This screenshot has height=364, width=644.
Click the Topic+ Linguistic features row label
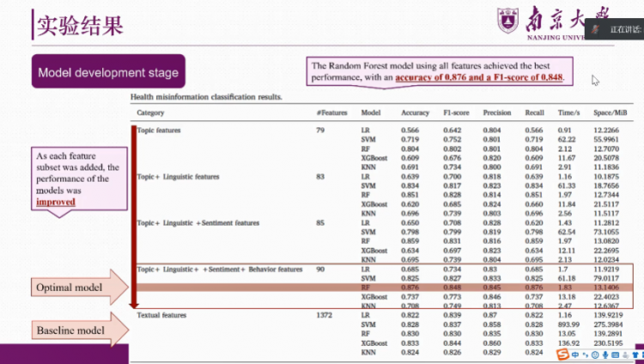(178, 177)
